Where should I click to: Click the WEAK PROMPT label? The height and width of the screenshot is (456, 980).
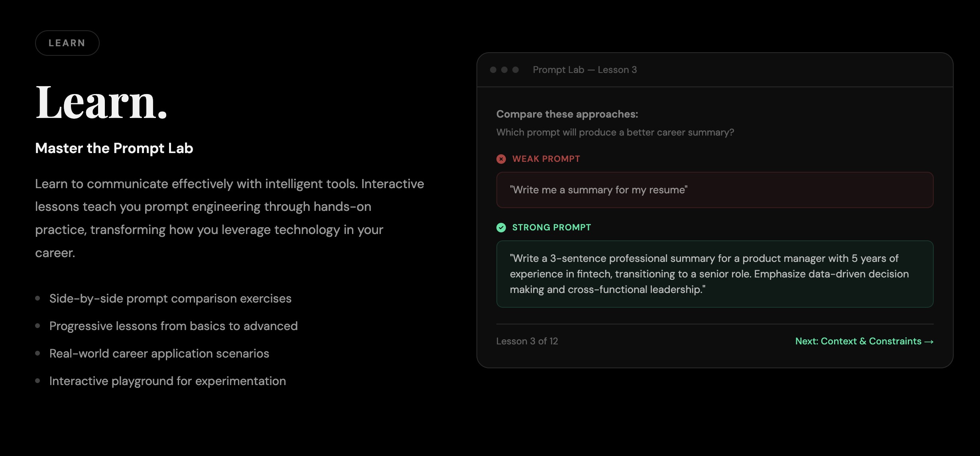[x=546, y=159]
